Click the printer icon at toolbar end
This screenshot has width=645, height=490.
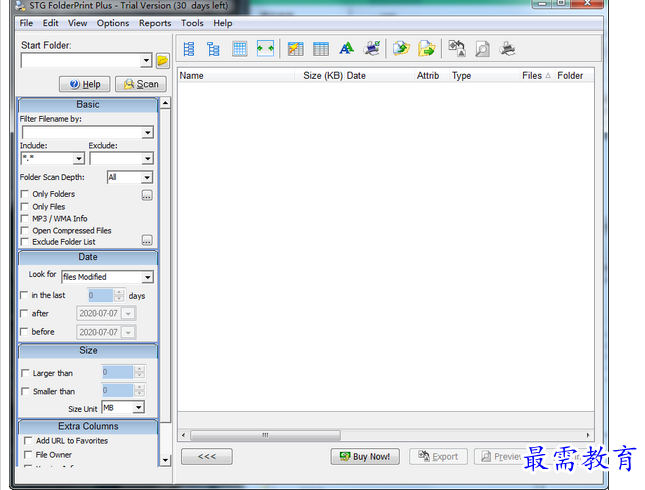point(507,49)
